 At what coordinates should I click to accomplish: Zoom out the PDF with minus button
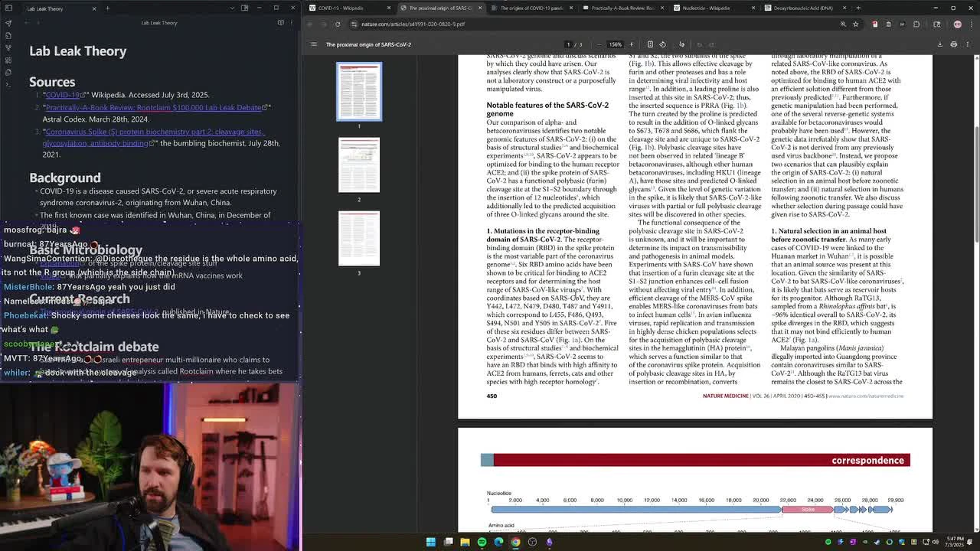[600, 44]
